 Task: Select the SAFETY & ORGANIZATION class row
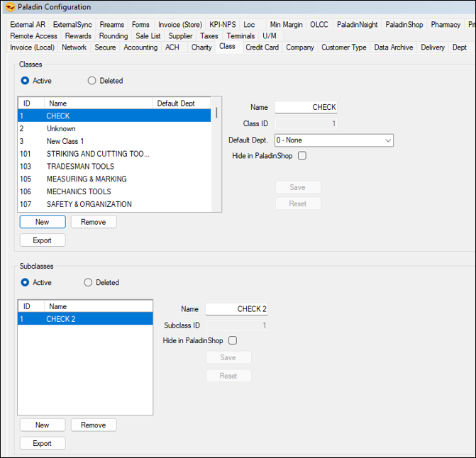(x=89, y=204)
